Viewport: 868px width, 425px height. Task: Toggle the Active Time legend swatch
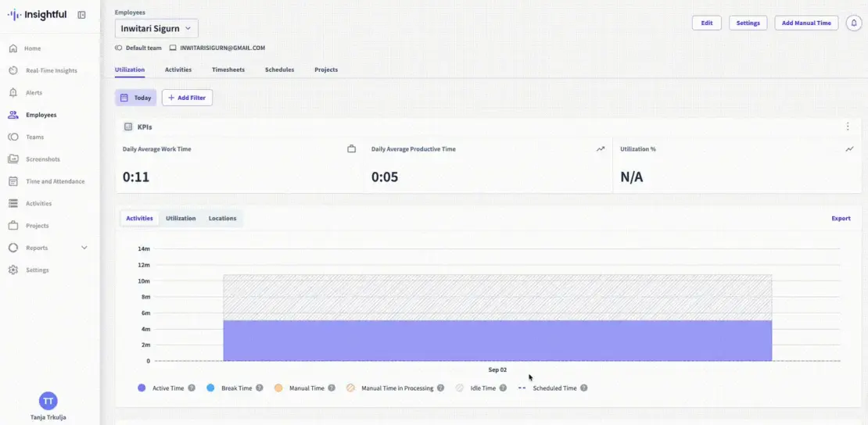(142, 388)
